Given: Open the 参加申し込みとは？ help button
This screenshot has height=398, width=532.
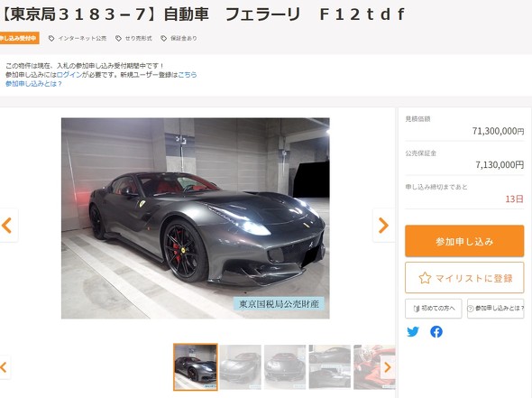Looking at the screenshot, I should (496, 309).
